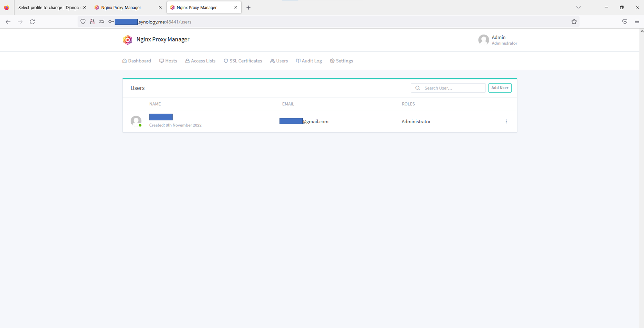Click the Firefox view icon at tab bar start
Image resolution: width=644 pixels, height=328 pixels.
(x=6, y=7)
